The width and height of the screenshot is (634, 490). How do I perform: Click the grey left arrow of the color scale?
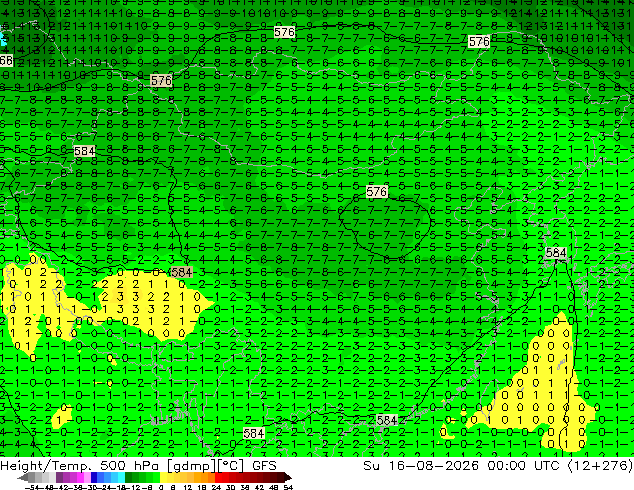(23, 477)
